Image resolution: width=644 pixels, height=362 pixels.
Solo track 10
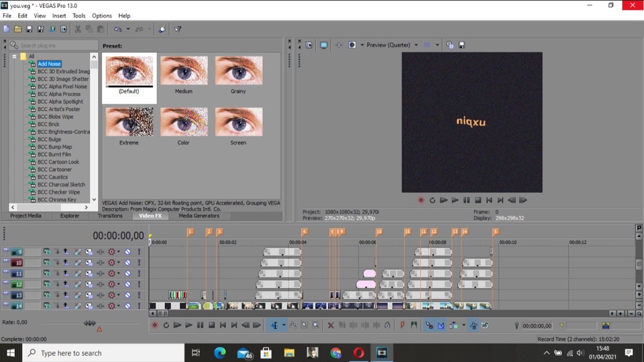pyautogui.click(x=139, y=263)
